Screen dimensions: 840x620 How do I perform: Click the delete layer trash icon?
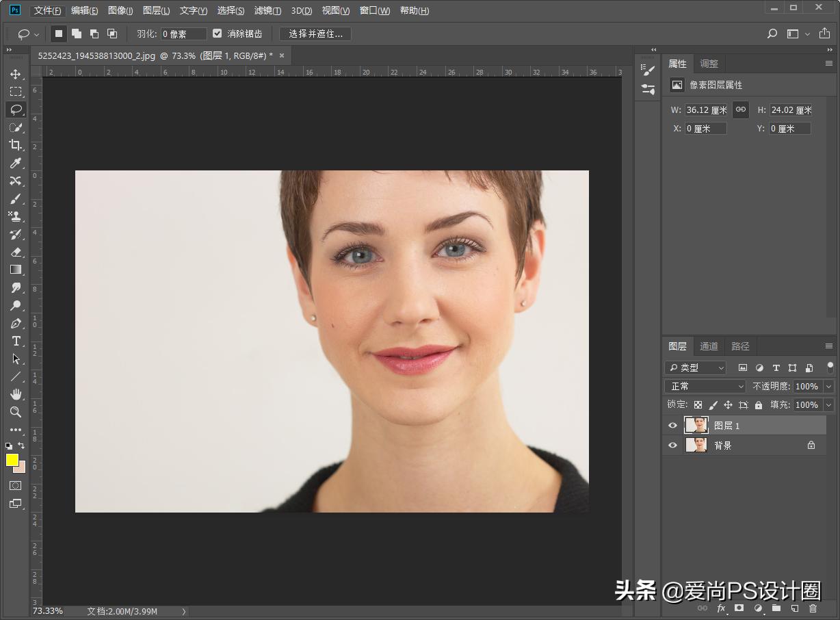813,608
